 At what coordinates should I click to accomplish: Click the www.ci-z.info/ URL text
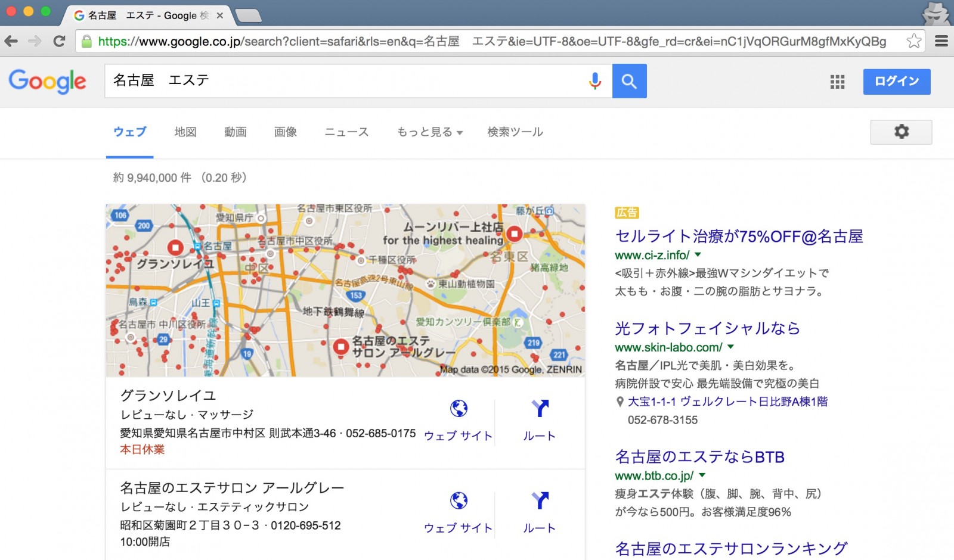(x=652, y=255)
